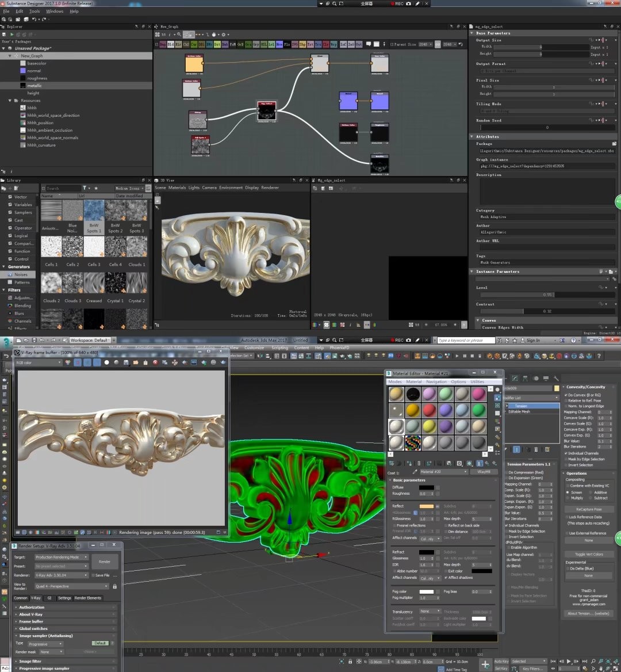Screen dimensions: 621x672
Task: Open the Image sampler Type Progressive dropdown
Action: [x=46, y=644]
